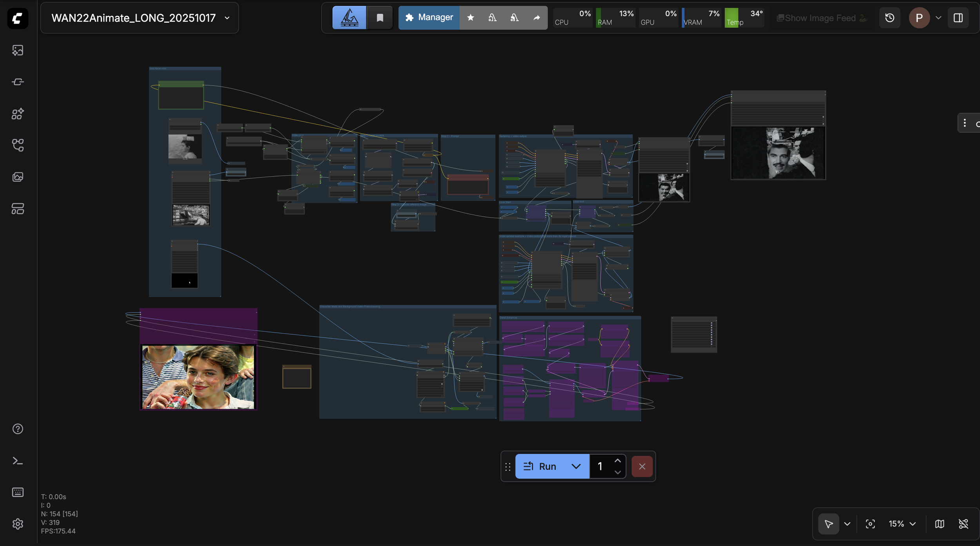The height and width of the screenshot is (546, 980).
Task: Open the Manager menu
Action: pyautogui.click(x=429, y=18)
